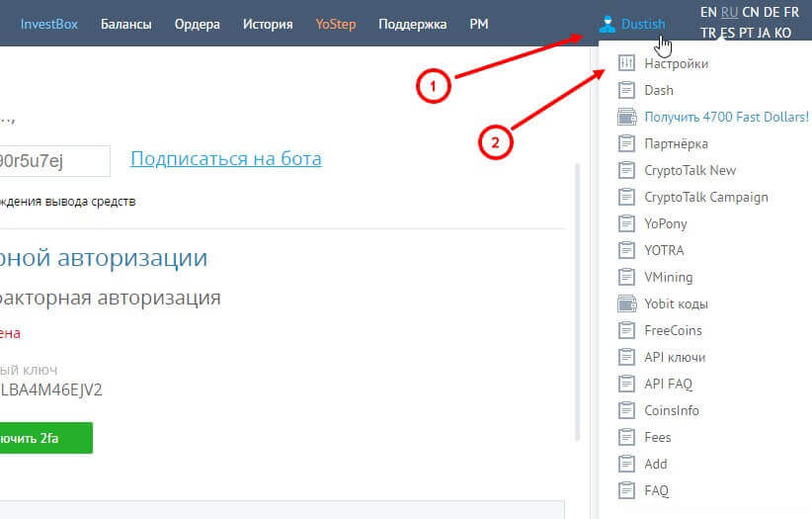The image size is (812, 519).
Task: Click the document icon next to API ключи
Action: 626,357
